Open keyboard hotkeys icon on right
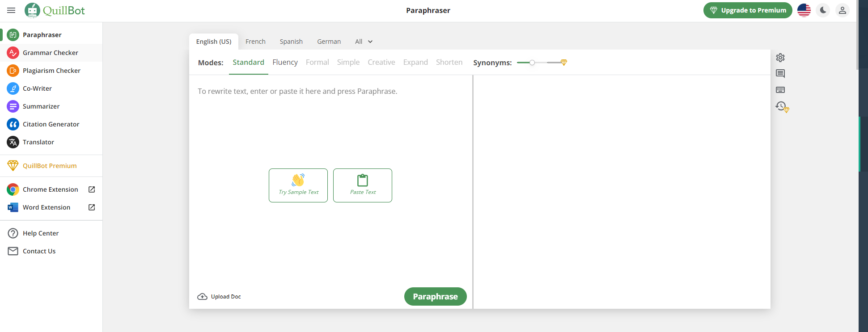This screenshot has height=332, width=868. click(x=780, y=90)
